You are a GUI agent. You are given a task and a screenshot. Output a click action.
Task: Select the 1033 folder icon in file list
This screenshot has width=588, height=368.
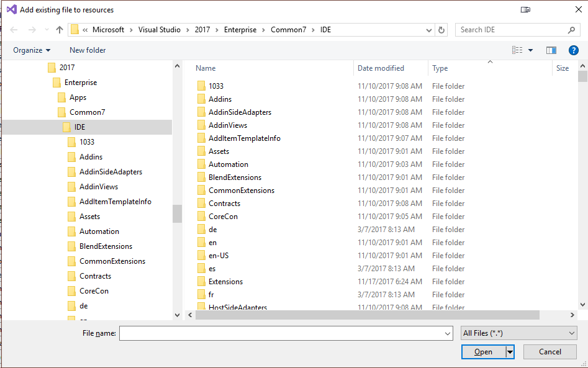tap(201, 86)
